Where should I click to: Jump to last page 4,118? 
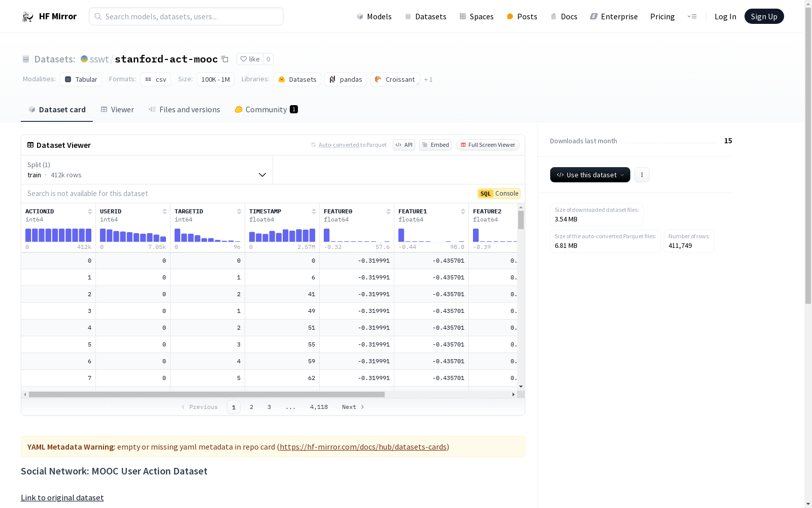[x=319, y=407]
